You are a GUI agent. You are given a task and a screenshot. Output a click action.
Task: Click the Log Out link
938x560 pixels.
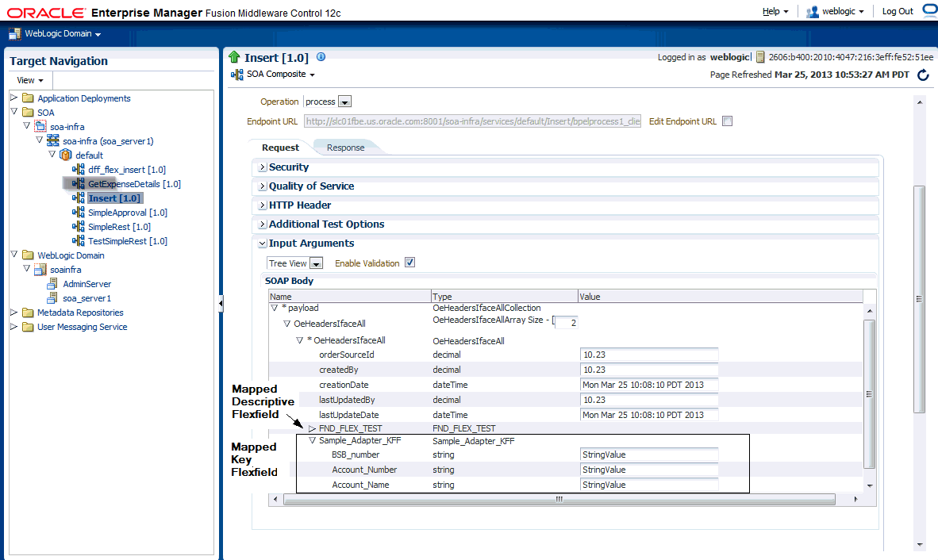click(898, 11)
